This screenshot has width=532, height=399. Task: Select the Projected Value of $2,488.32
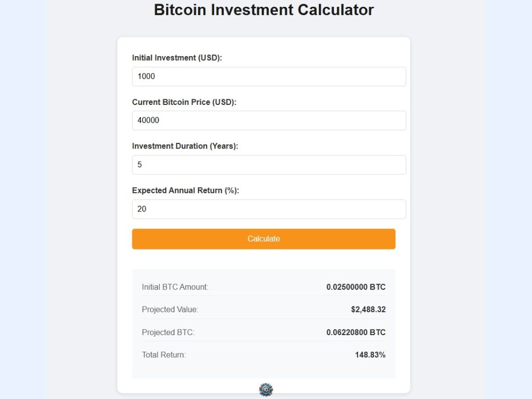369,309
